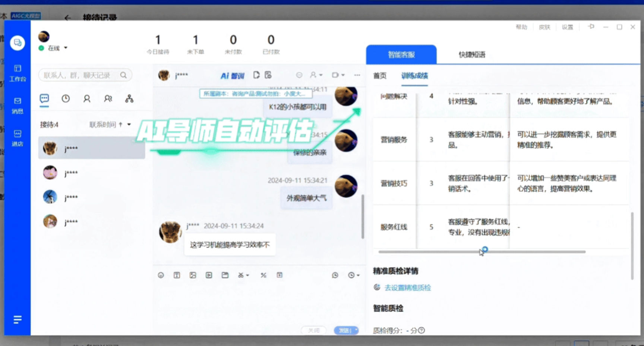Open the 发送 button dropdown arrow
This screenshot has width=644, height=346.
click(x=356, y=330)
